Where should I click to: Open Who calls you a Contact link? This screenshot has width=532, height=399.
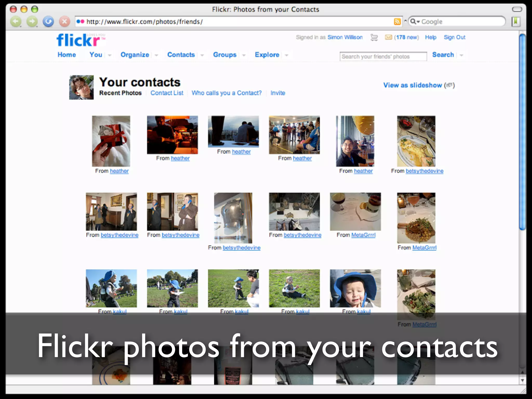[x=227, y=93]
